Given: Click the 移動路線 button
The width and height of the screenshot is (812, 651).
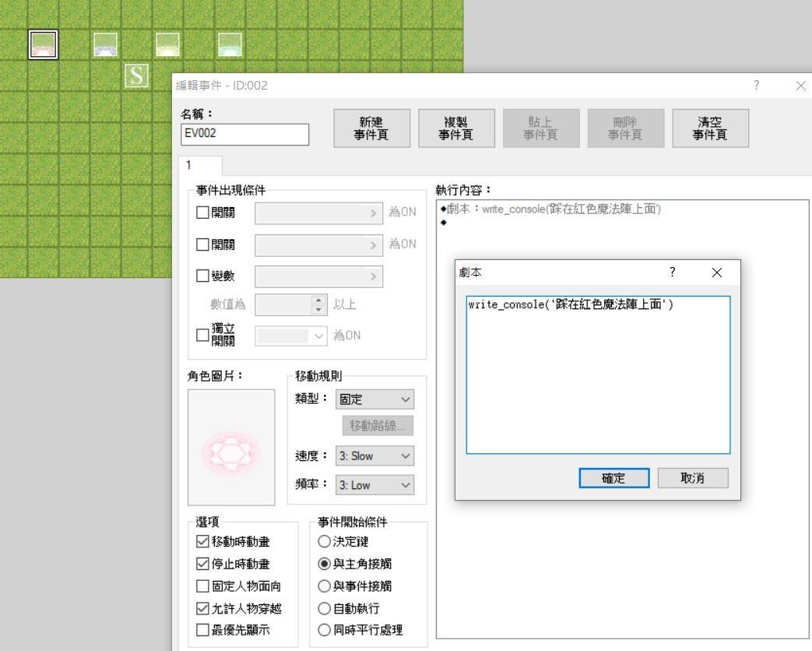Looking at the screenshot, I should pos(378,426).
